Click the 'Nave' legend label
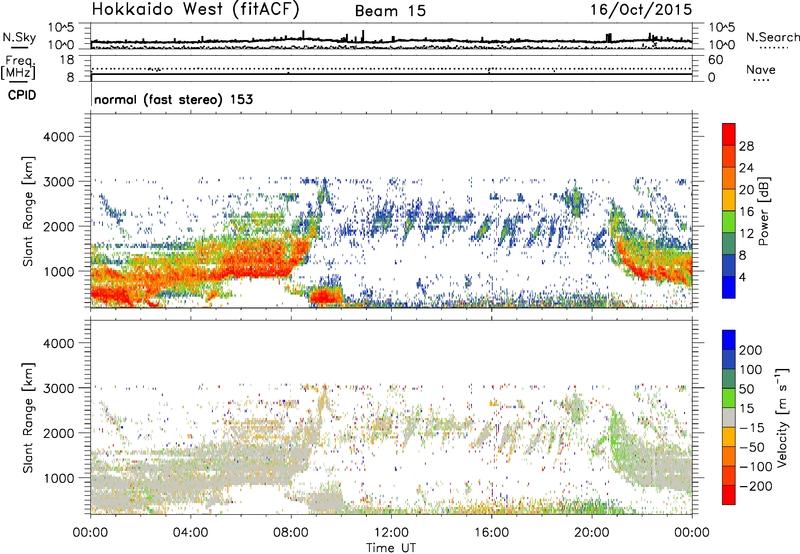 pos(761,70)
